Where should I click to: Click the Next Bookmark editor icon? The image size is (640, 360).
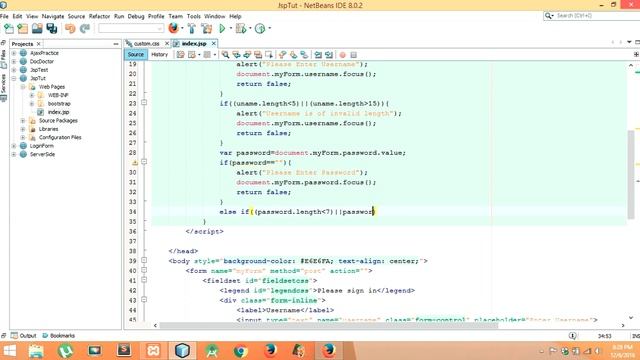point(293,55)
